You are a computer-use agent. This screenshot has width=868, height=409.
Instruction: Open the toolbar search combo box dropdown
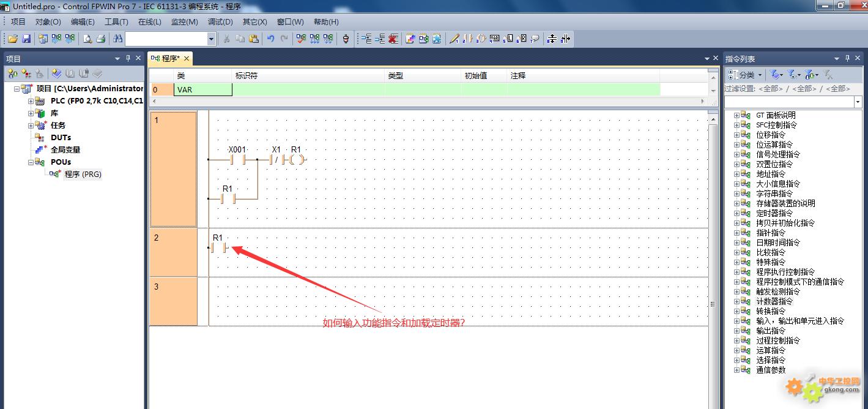pos(212,39)
